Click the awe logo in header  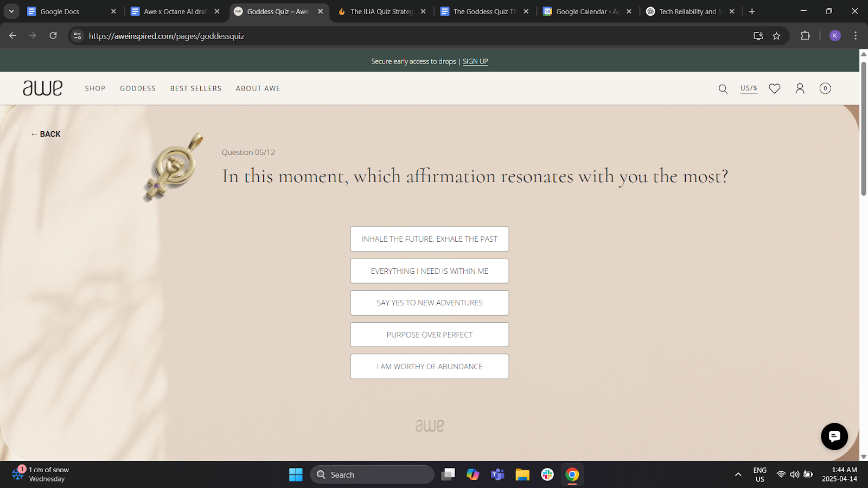click(x=43, y=88)
